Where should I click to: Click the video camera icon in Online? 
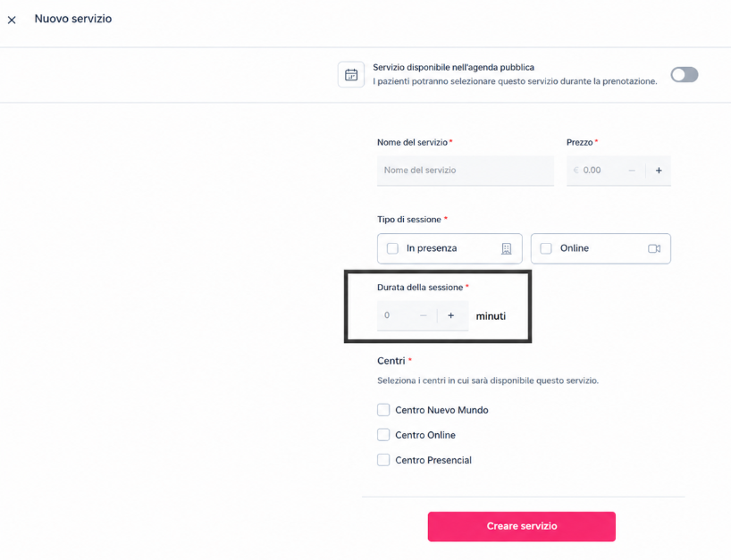point(654,249)
